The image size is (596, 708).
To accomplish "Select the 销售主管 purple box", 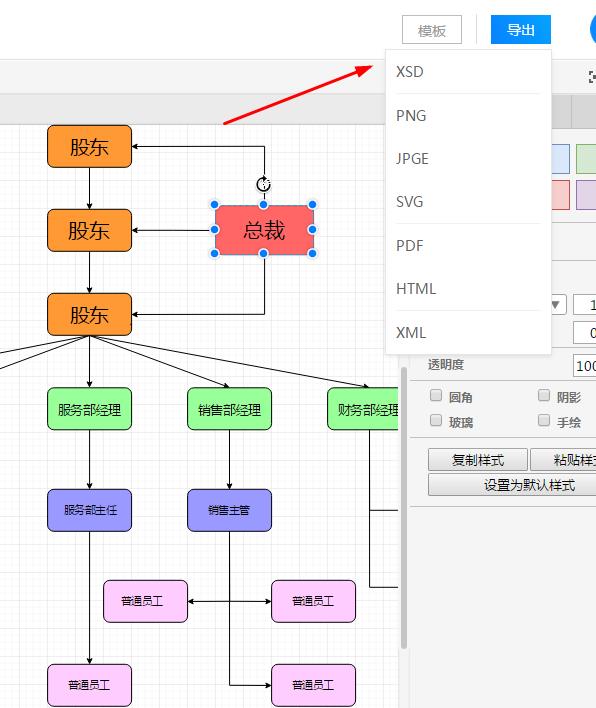I will point(229,510).
